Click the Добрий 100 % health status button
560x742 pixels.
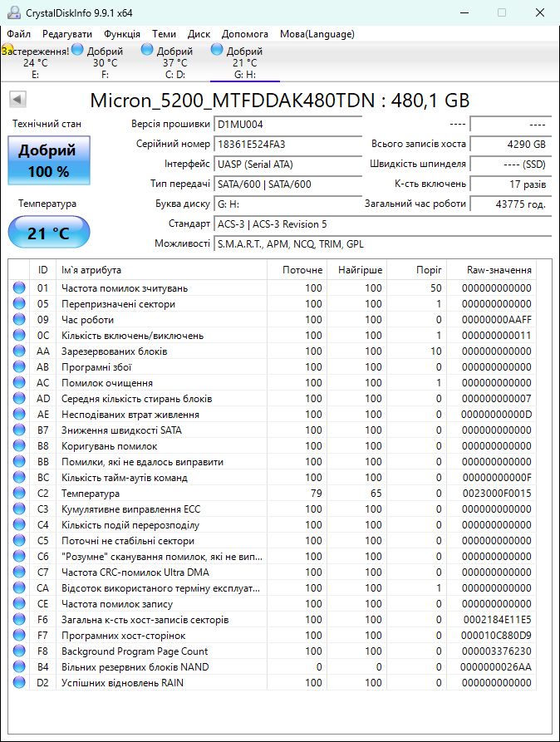point(49,160)
